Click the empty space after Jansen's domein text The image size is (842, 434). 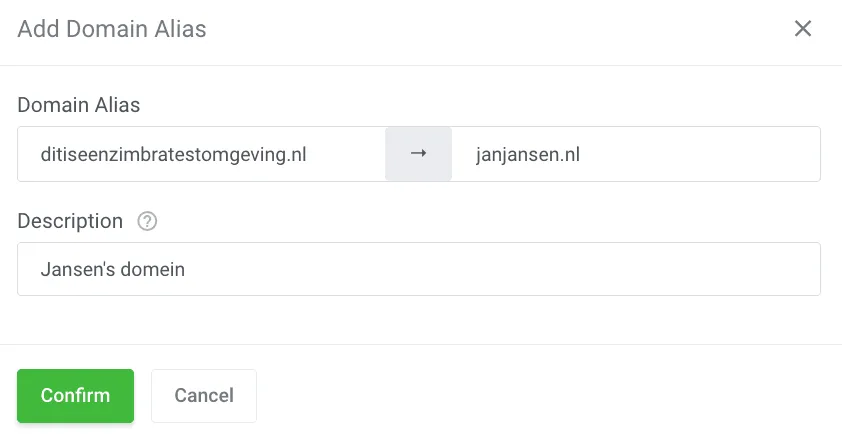[500, 269]
